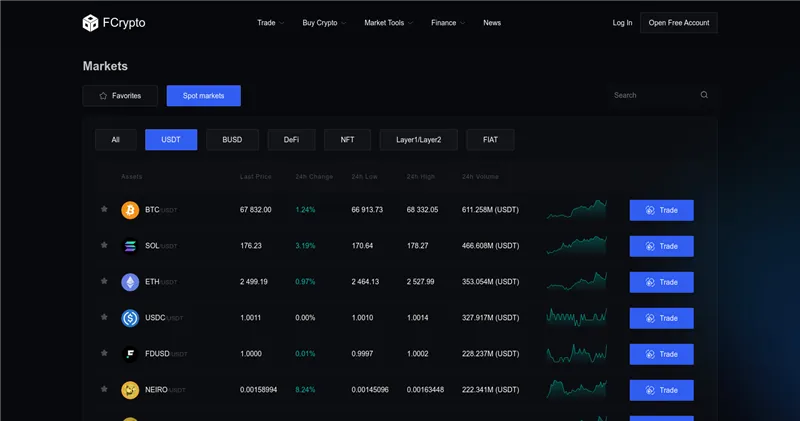Open the SOL price sparkline chart

pyautogui.click(x=577, y=245)
